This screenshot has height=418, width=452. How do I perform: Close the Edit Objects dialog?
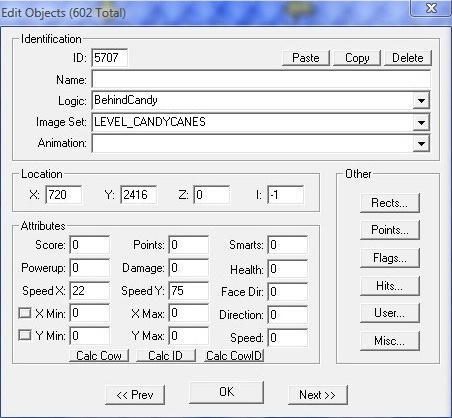(431, 8)
